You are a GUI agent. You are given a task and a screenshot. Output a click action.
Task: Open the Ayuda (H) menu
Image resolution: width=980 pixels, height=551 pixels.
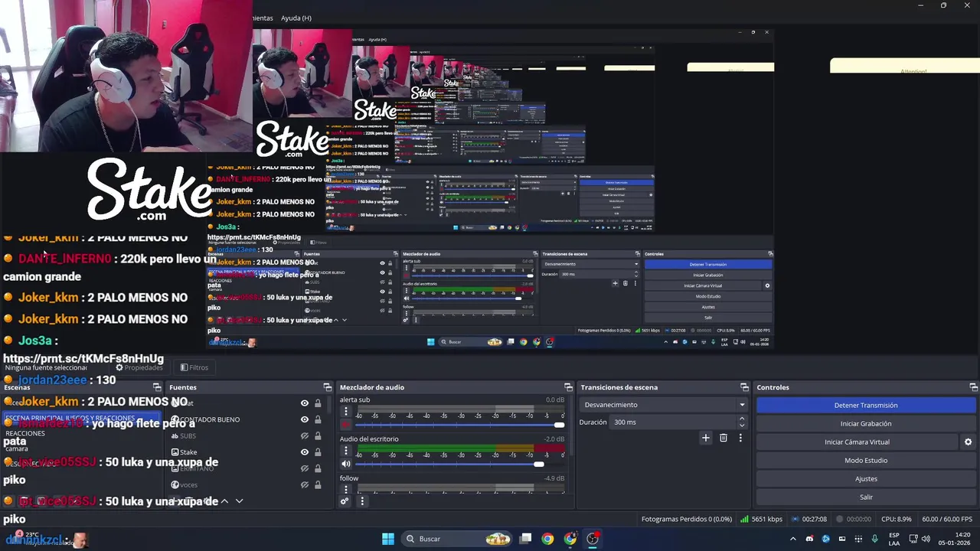[x=296, y=18]
